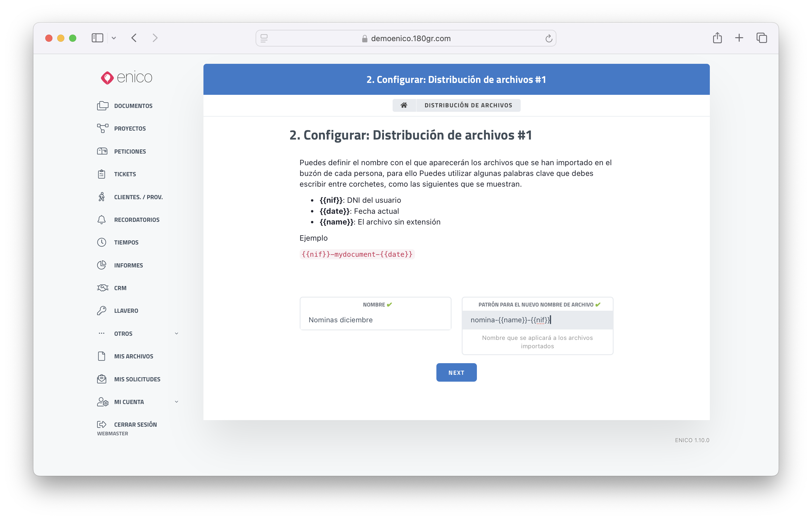Click Safari share icon
Screen dimensions: 812x520
717,38
